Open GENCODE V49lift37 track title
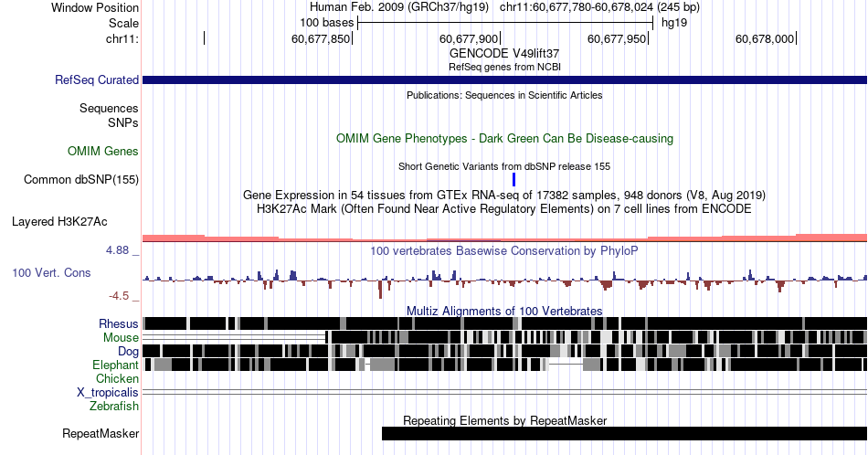The width and height of the screenshot is (868, 455). point(504,53)
